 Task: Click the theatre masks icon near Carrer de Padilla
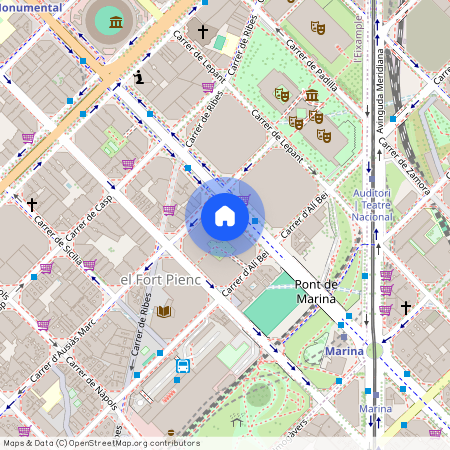click(x=318, y=27)
